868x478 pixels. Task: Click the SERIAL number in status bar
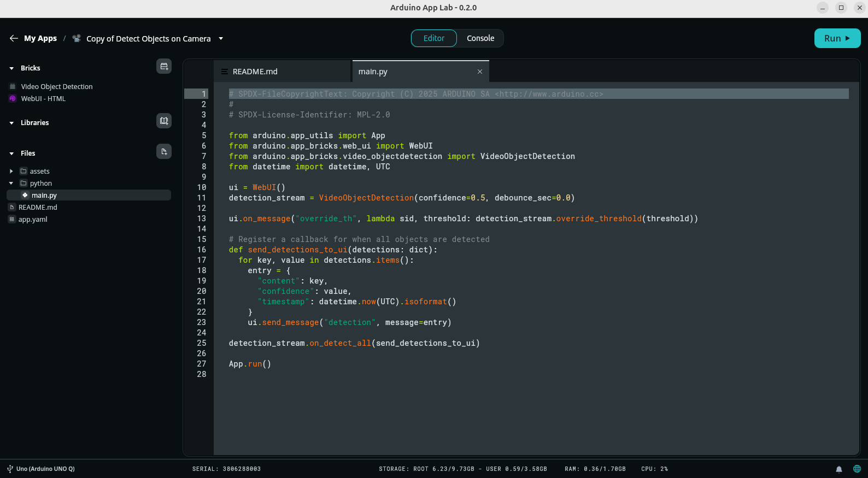[x=226, y=469]
